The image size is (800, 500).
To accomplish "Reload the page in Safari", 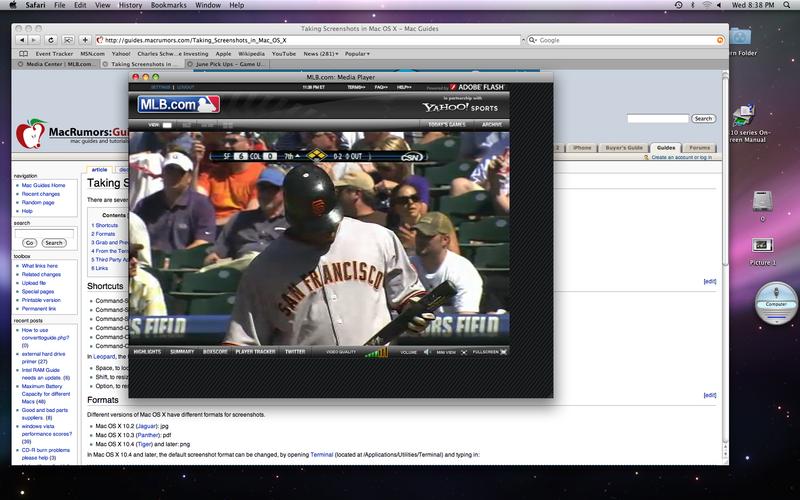I will point(51,40).
